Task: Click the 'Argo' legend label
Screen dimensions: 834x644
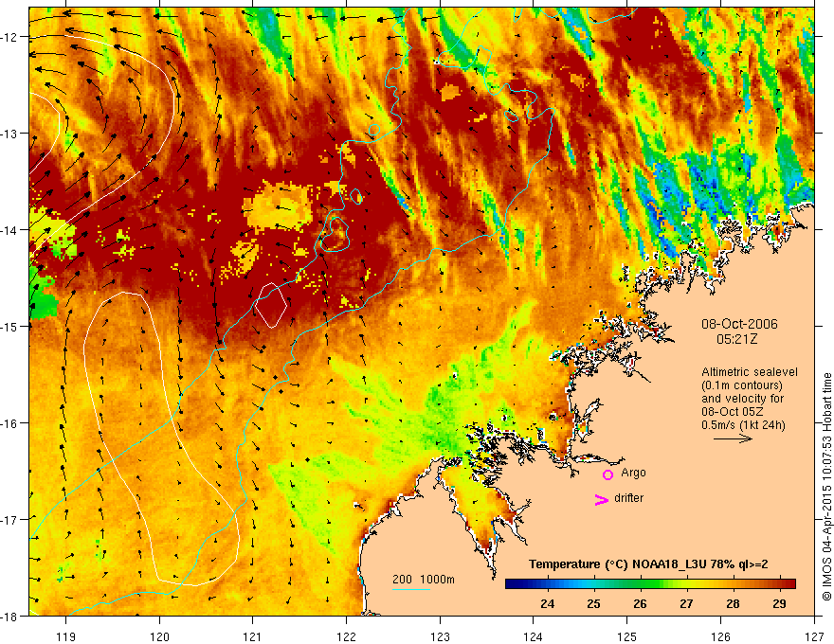Action: pyautogui.click(x=633, y=473)
